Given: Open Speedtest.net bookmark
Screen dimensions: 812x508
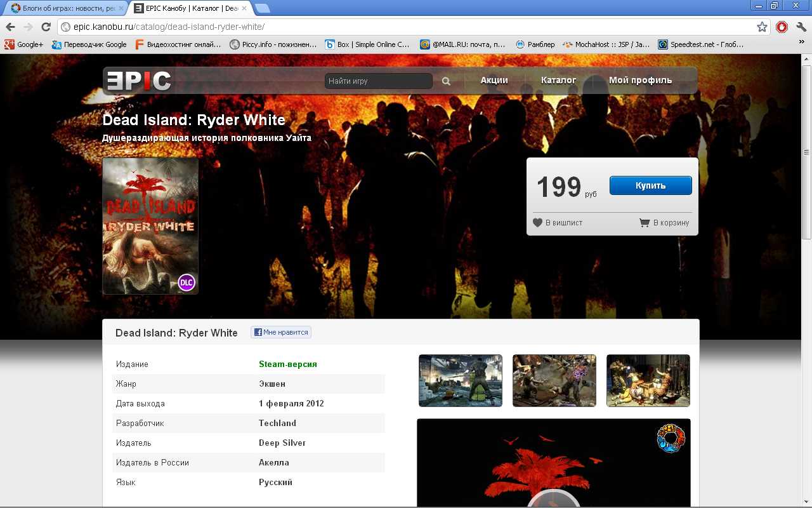Looking at the screenshot, I should pos(701,44).
